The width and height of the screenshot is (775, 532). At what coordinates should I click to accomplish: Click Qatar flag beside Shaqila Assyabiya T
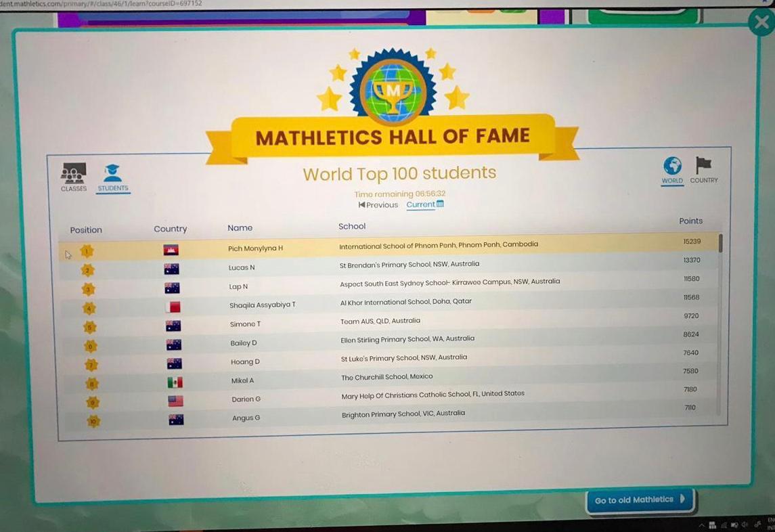coord(173,307)
